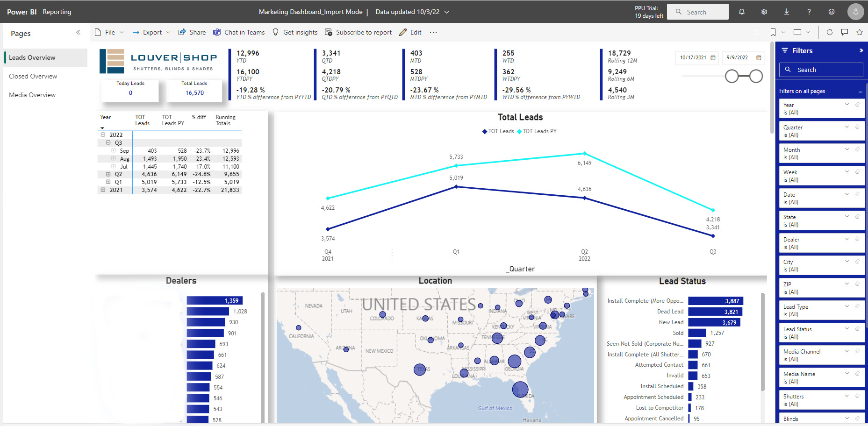Open the settings gear icon
868x426 pixels.
pyautogui.click(x=764, y=12)
